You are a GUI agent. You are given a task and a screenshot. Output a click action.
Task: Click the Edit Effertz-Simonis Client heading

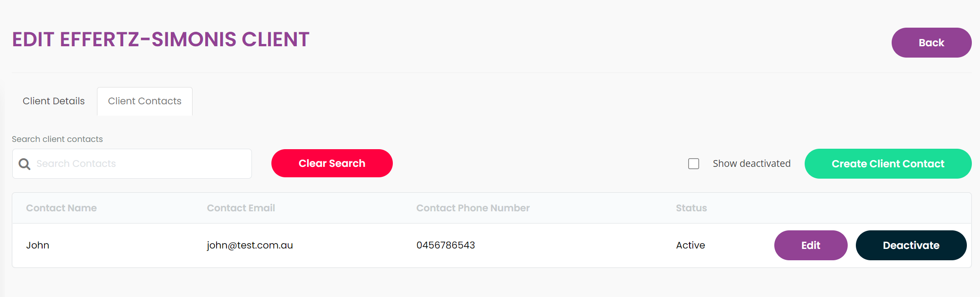(160, 39)
